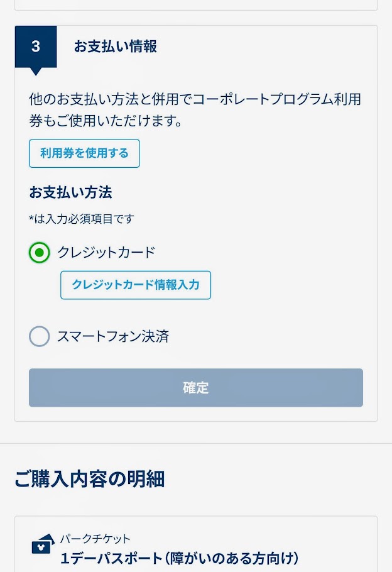
Task: Click the お支払い方法 subheading
Action: (x=70, y=192)
